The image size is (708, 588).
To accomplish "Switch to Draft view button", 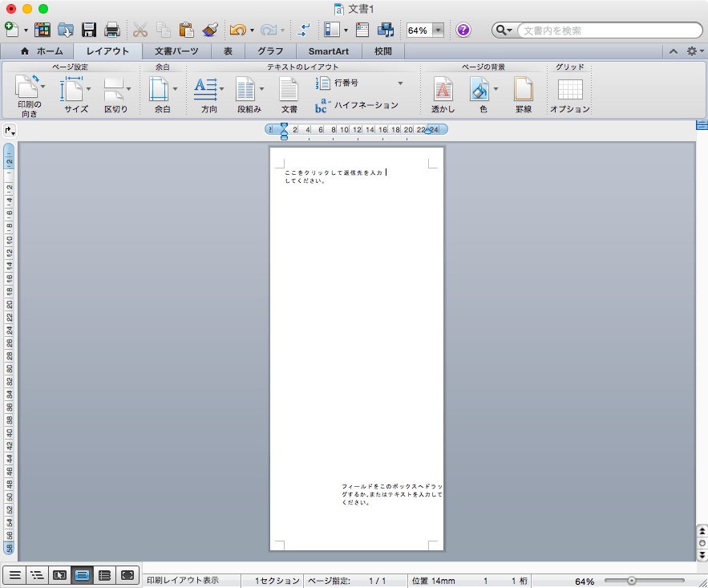I will (15, 575).
